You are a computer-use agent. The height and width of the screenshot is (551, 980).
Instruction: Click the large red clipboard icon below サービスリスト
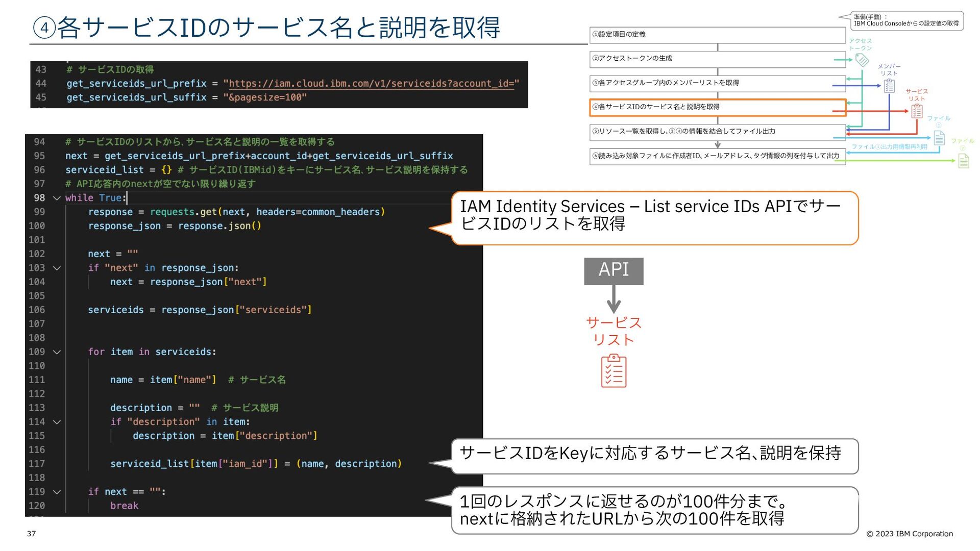(x=614, y=371)
